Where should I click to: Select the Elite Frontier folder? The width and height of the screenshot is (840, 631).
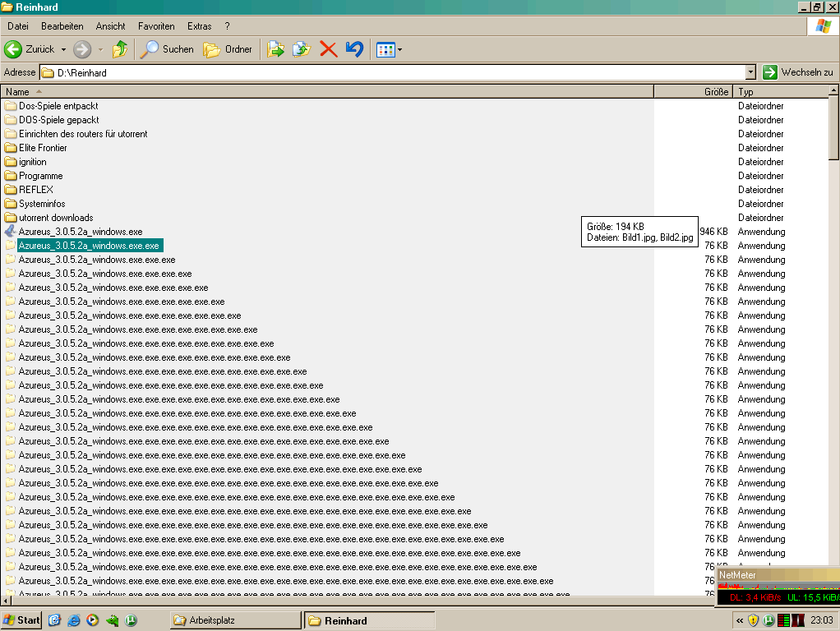pyautogui.click(x=43, y=148)
